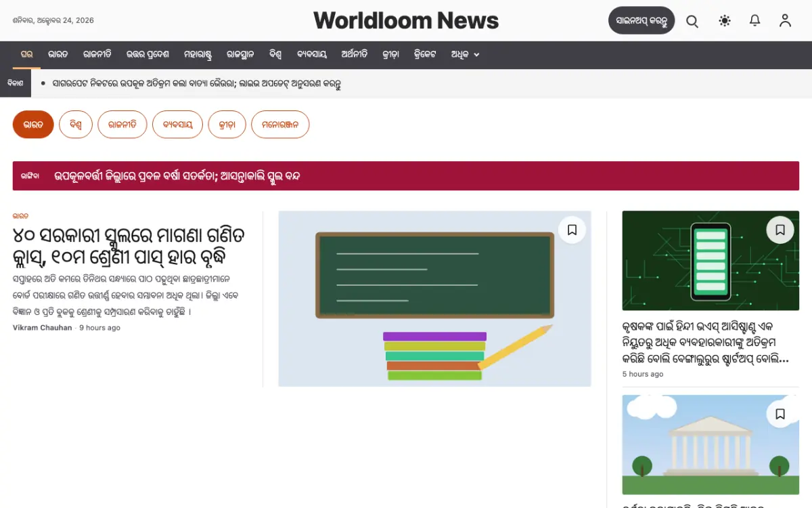Select the ବ୍ୟବସାୟ filter chip
812x508 pixels.
click(178, 125)
